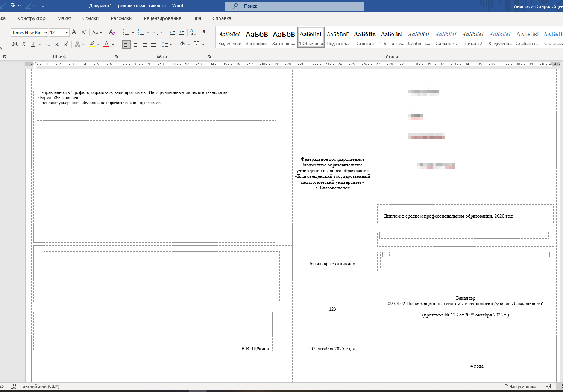This screenshot has height=392, width=563.
Task: Open the Макет ribbon tab
Action: (64, 18)
